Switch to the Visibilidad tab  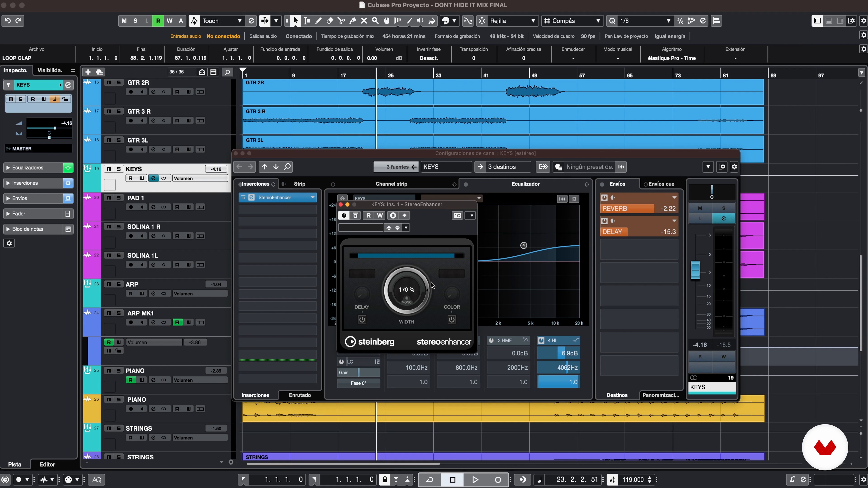point(50,70)
